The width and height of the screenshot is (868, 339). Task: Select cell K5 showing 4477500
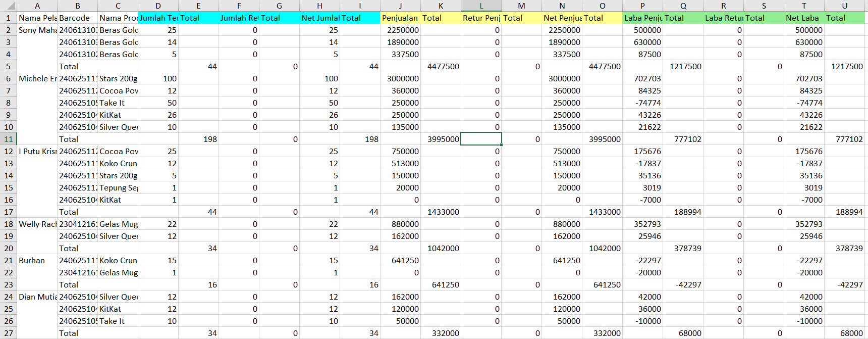point(441,66)
